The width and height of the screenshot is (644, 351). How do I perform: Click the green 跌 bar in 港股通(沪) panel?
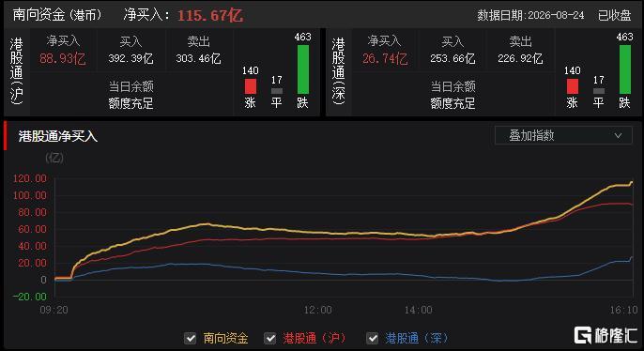(303, 69)
